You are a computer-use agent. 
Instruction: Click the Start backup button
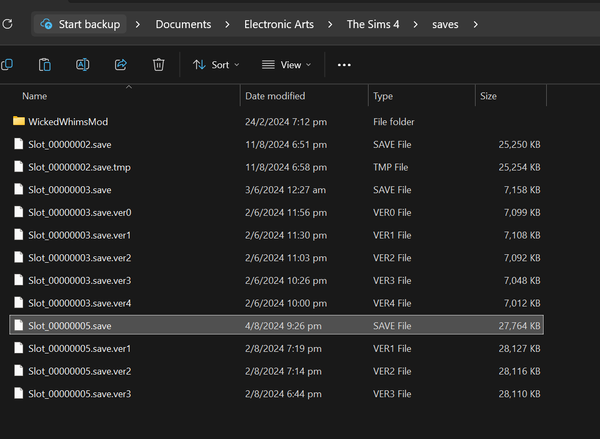click(x=80, y=24)
